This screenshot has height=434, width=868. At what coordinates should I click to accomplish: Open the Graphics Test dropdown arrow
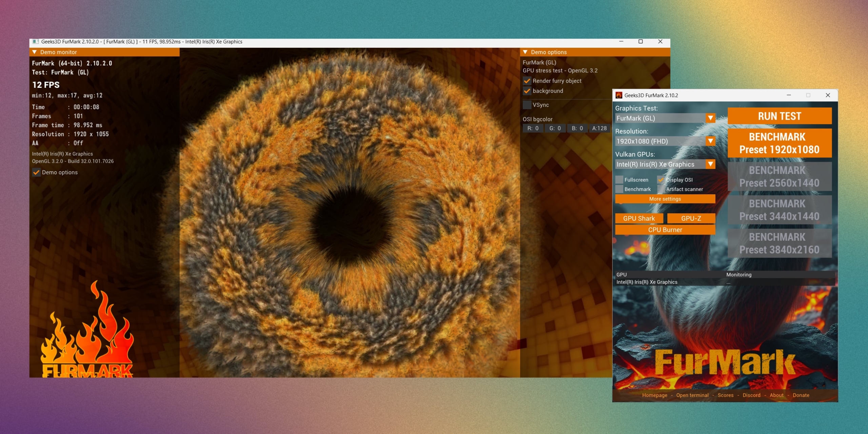tap(710, 118)
